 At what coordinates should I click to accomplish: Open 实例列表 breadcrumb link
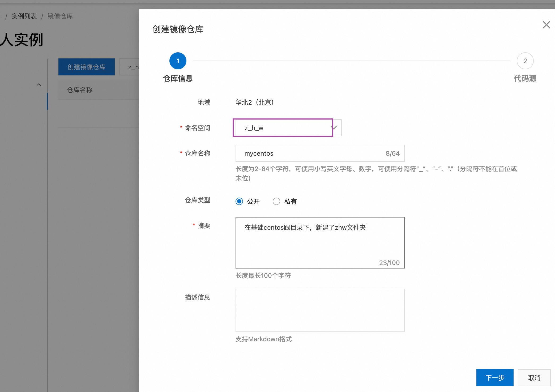(24, 16)
